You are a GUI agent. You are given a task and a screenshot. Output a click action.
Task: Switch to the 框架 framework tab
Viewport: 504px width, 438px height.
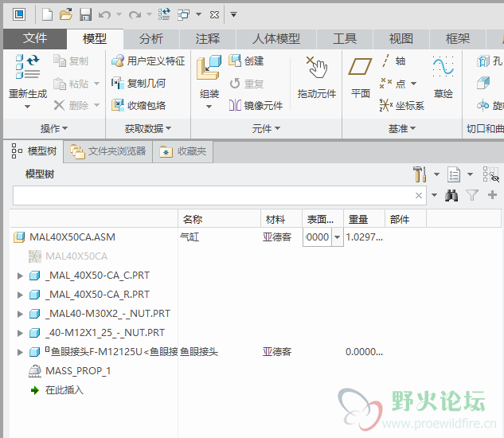(x=457, y=39)
